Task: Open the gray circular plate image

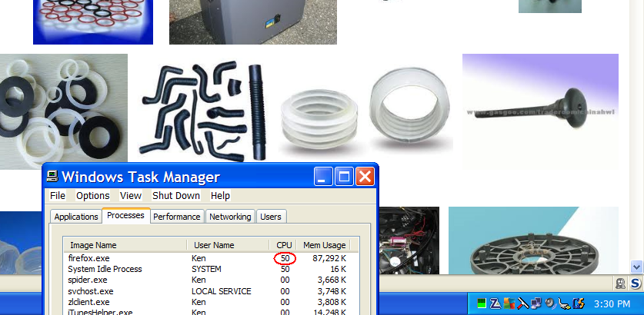Action: click(533, 240)
